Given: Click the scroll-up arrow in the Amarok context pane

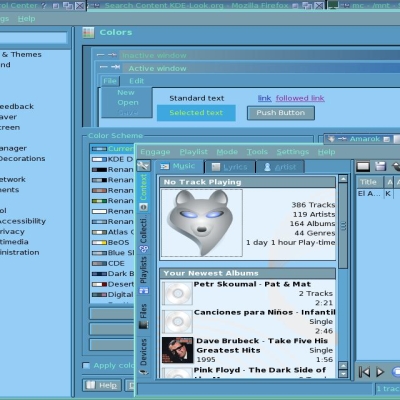Looking at the screenshot, I should point(343,179).
